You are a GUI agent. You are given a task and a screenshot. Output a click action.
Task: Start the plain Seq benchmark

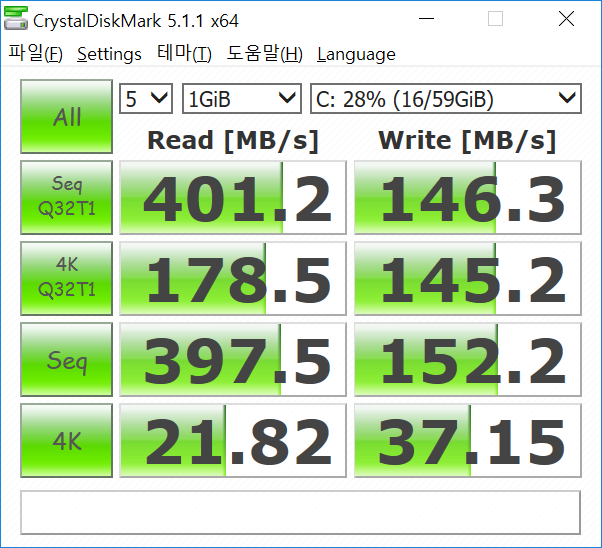coord(66,359)
